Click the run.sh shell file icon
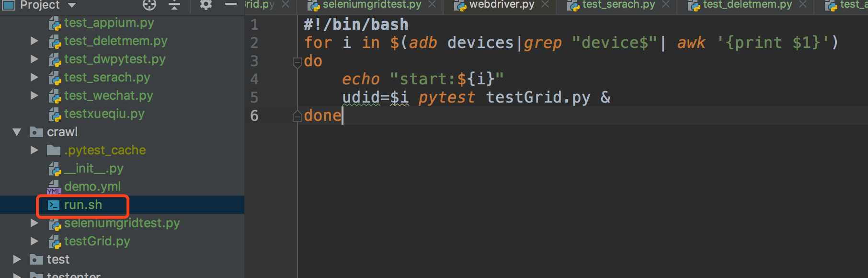 tap(54, 205)
